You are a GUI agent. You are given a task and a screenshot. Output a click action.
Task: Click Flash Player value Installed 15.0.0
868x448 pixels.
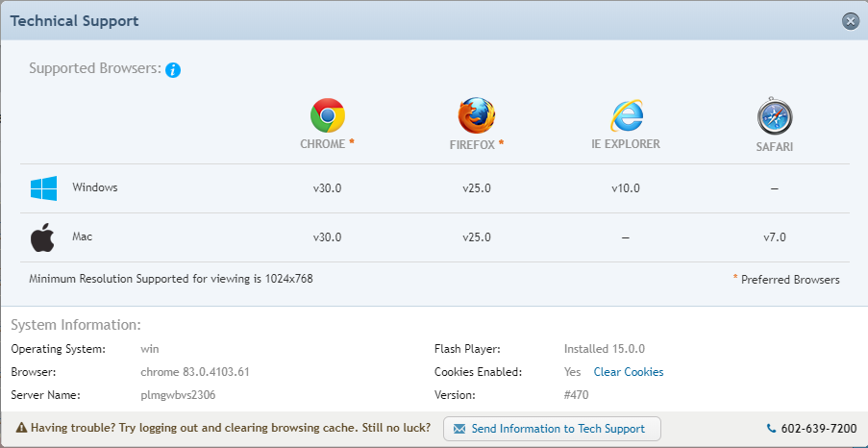coord(605,349)
